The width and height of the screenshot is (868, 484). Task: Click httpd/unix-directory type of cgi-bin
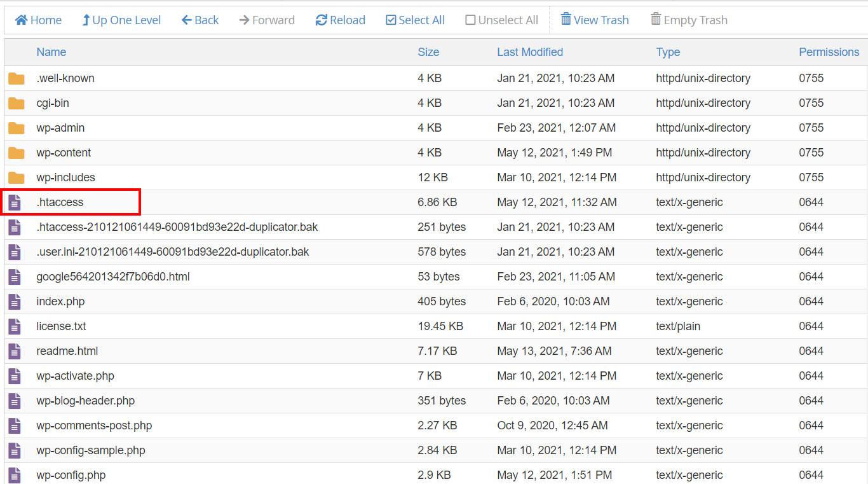tap(703, 103)
